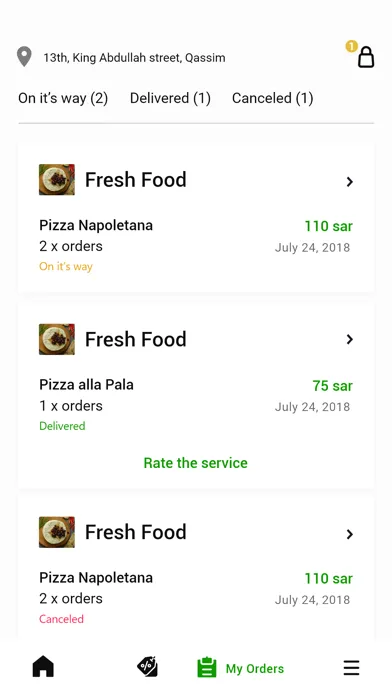
Task: Open the canceled order's chevron arrow
Action: tap(349, 534)
